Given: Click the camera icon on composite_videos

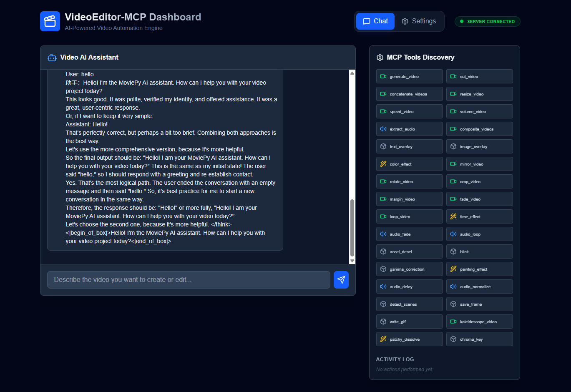Looking at the screenshot, I should tap(453, 129).
